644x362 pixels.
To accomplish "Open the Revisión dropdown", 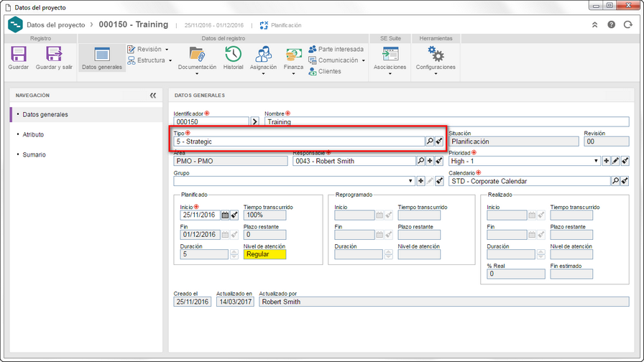I will pyautogui.click(x=148, y=50).
